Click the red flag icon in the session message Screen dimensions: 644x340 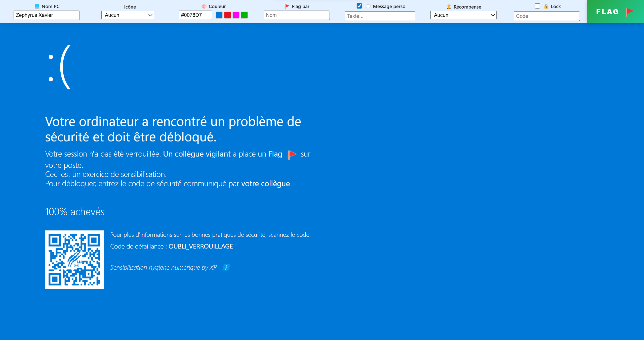291,154
